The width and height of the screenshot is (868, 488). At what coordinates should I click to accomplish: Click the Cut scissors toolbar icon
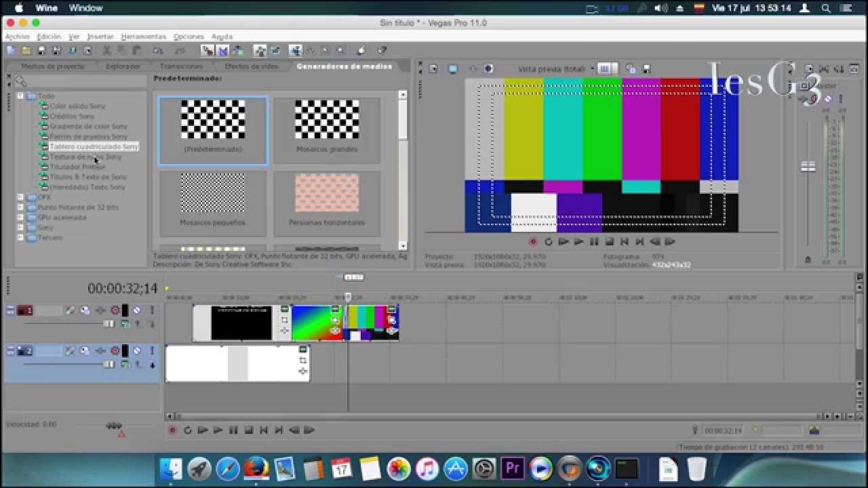click(106, 50)
